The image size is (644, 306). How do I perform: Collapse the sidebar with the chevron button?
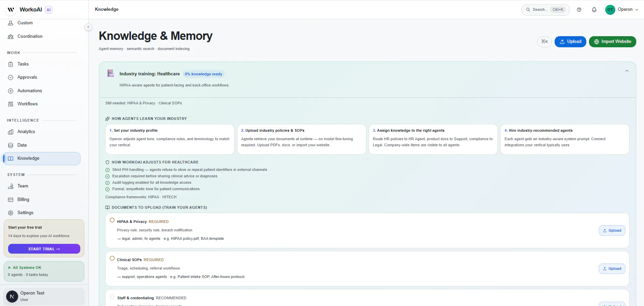pyautogui.click(x=88, y=27)
